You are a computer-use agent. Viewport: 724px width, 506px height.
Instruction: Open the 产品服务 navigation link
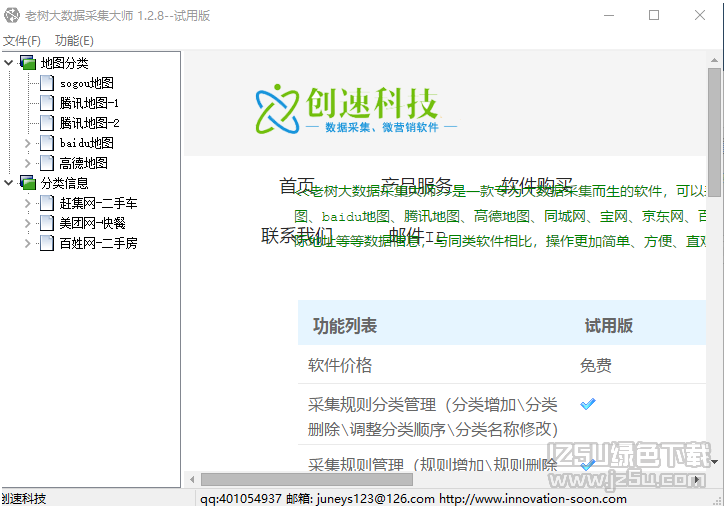416,186
